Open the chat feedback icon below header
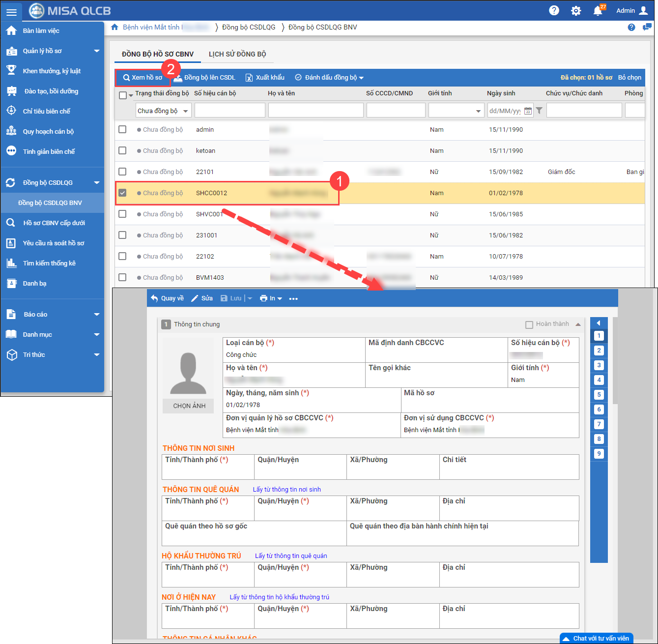The image size is (658, 644). pyautogui.click(x=647, y=27)
